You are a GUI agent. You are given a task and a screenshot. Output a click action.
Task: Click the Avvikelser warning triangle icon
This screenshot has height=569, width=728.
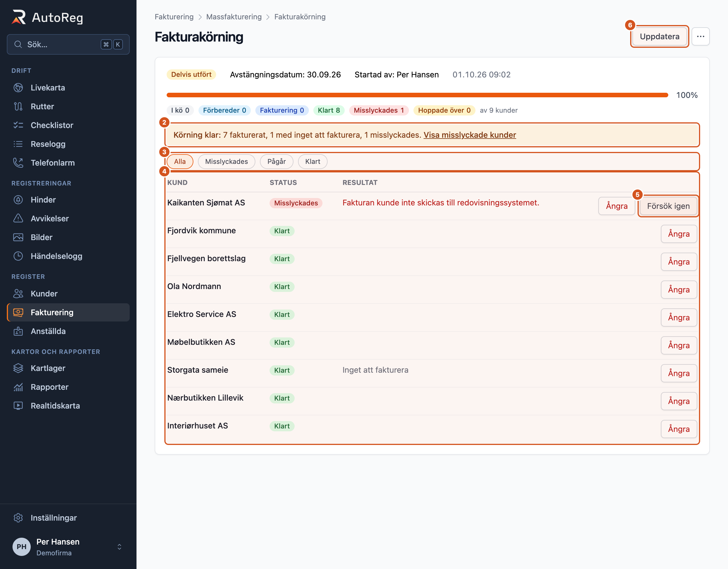[x=18, y=218]
